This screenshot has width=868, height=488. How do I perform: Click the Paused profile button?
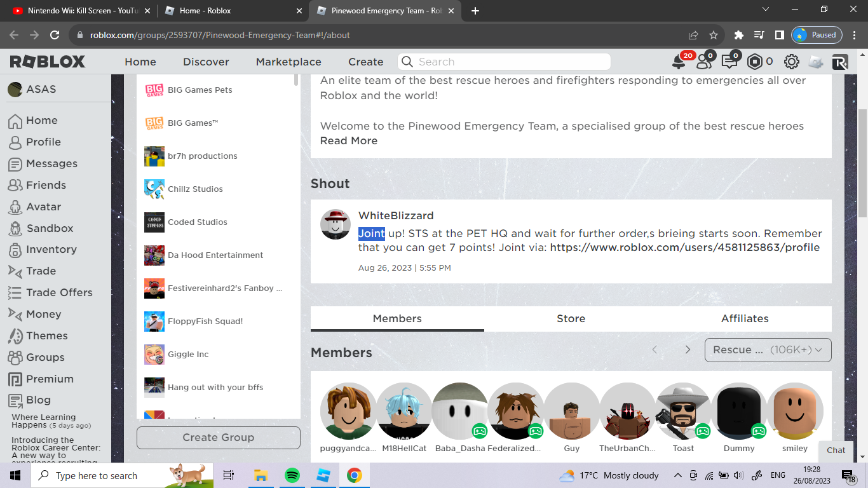817,35
